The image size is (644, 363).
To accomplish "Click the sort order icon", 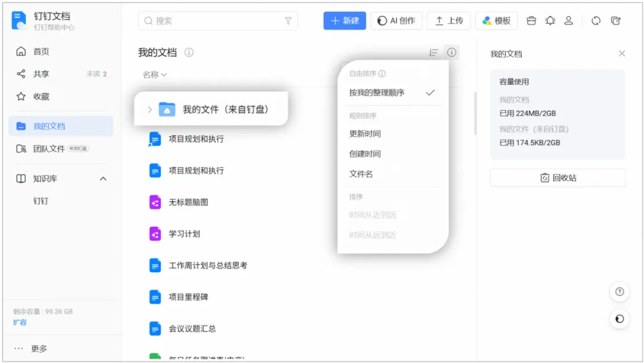I will (x=434, y=53).
